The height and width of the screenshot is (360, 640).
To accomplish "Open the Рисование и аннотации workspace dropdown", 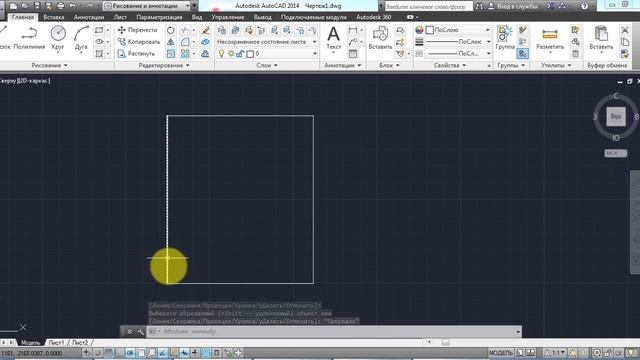I will (x=147, y=6).
